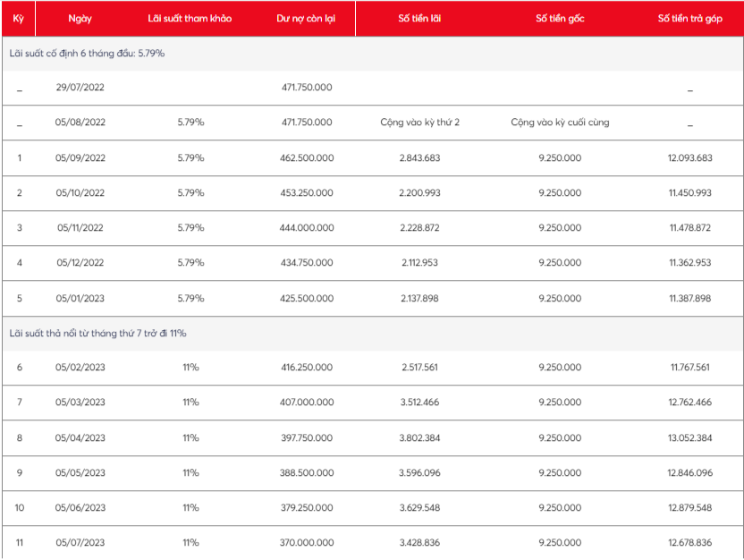Select the "Số tiền gốc" column header

pos(560,19)
